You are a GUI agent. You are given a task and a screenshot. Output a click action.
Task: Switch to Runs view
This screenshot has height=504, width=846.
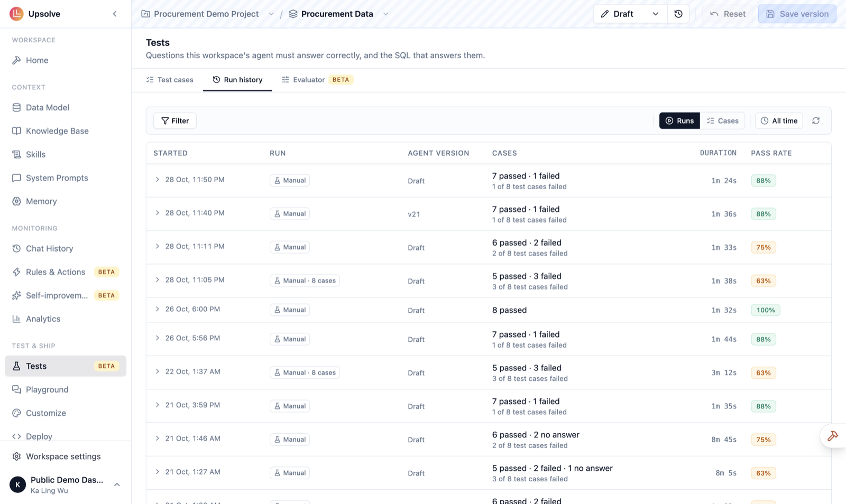(679, 120)
